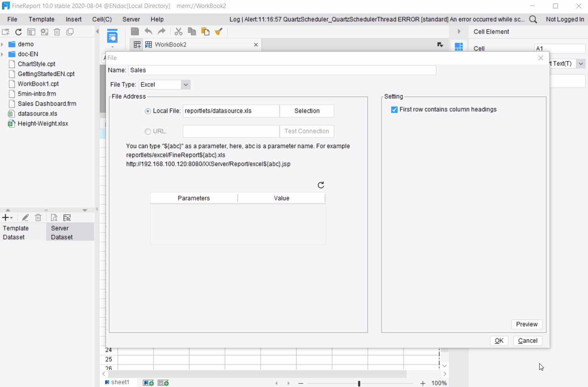Select the Local File radio button
588x387 pixels.
tap(148, 111)
